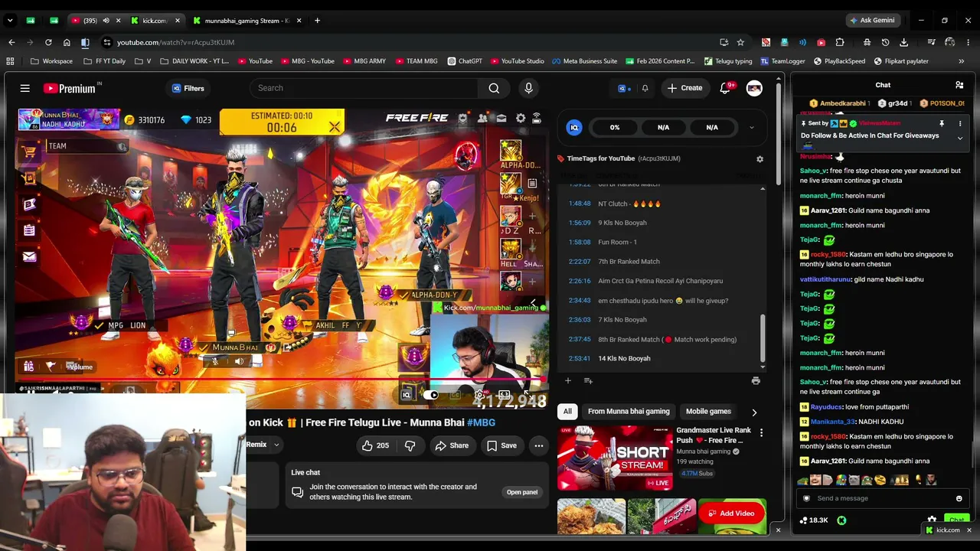Open the vidIQ round logo in stats bar
The image size is (980, 551).
(574, 128)
